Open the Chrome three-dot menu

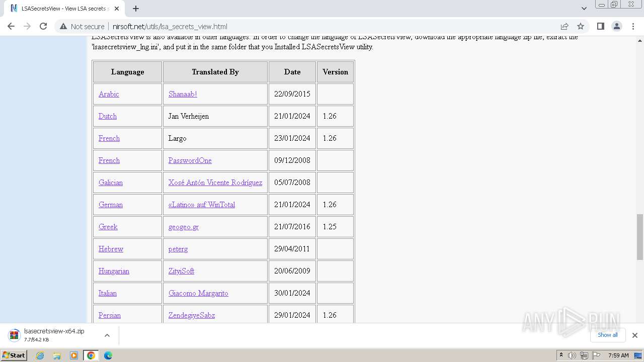tap(632, 26)
